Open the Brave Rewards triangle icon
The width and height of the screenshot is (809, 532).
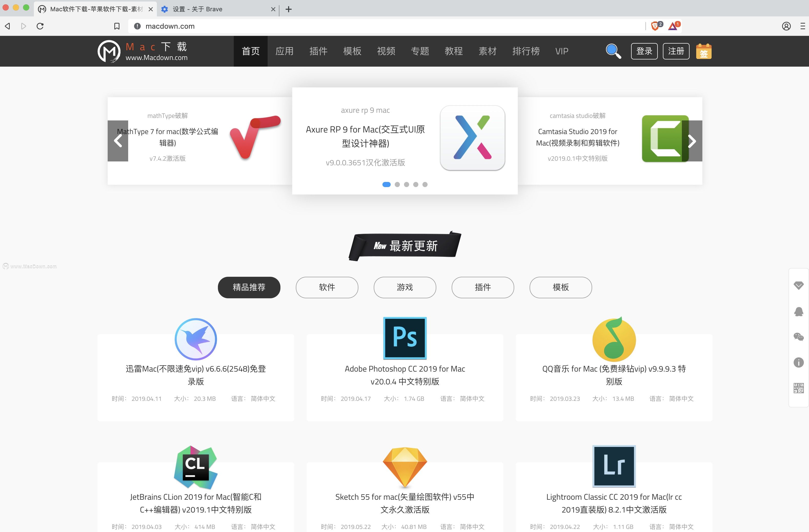click(x=673, y=26)
